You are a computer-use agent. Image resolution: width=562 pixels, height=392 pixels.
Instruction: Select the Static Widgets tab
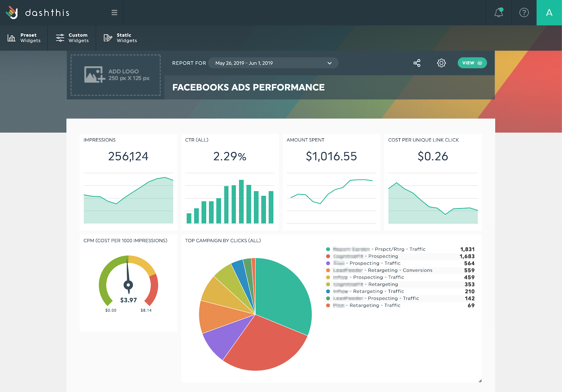[x=120, y=38]
